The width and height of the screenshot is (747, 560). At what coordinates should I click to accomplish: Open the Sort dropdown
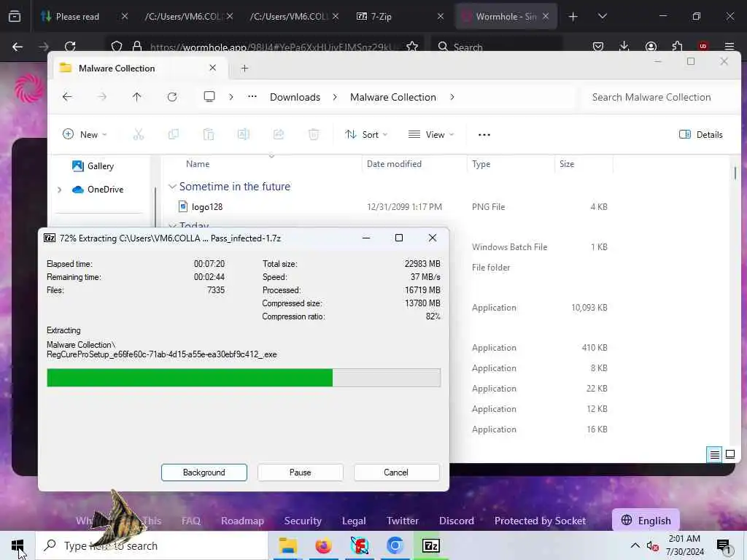coord(366,135)
